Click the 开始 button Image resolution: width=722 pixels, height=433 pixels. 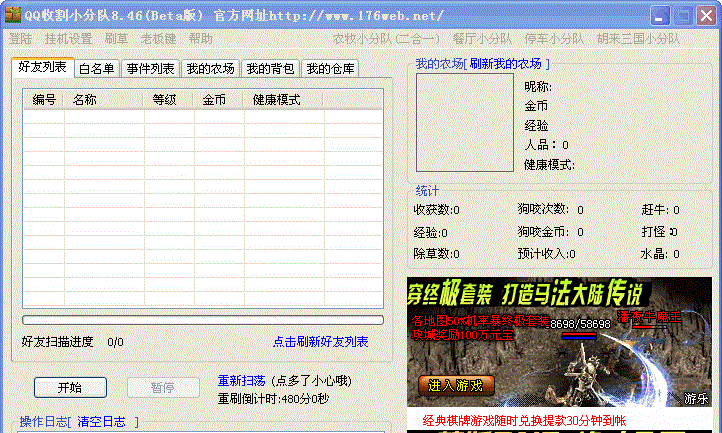[x=70, y=387]
